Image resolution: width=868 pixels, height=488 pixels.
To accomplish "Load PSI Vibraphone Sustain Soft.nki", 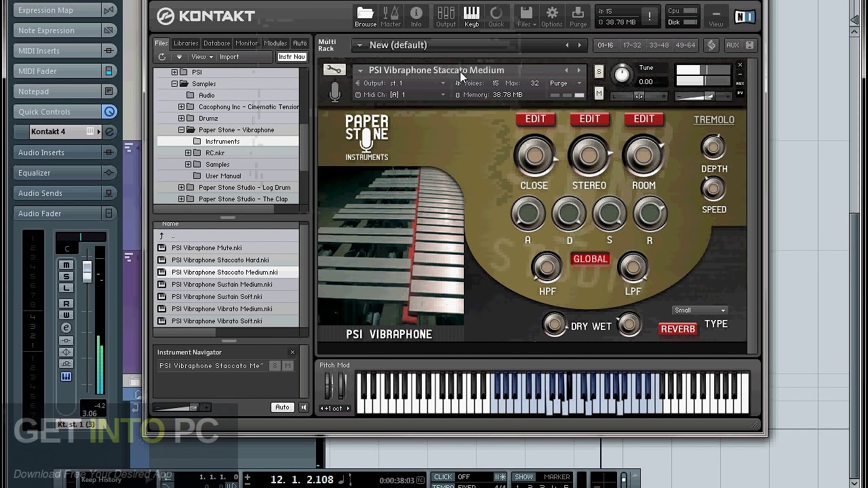I will pyautogui.click(x=226, y=297).
